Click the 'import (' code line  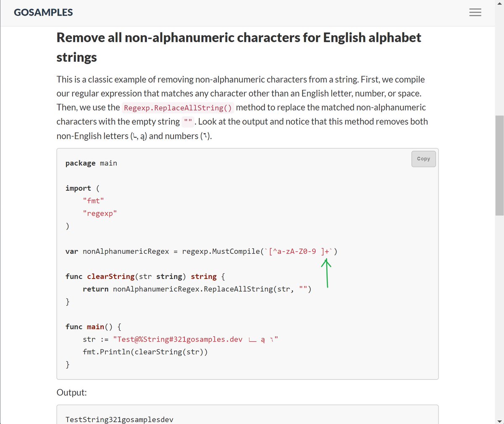coord(82,188)
